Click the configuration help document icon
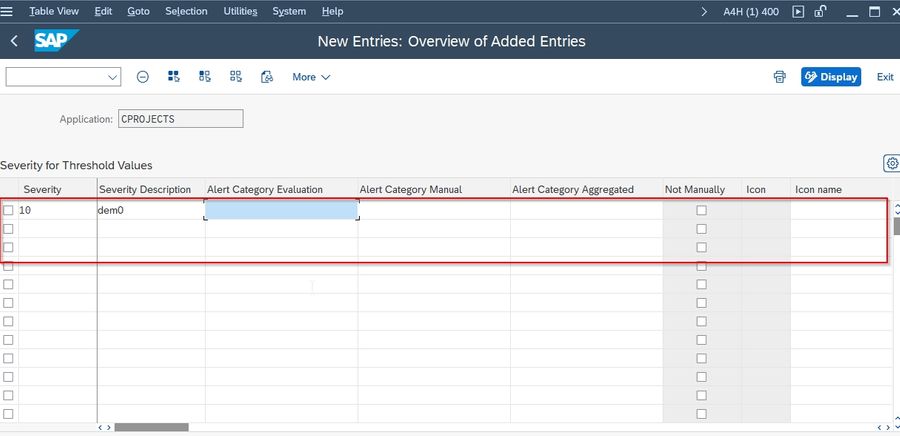Screen dimensions: 900x436 (x=266, y=77)
